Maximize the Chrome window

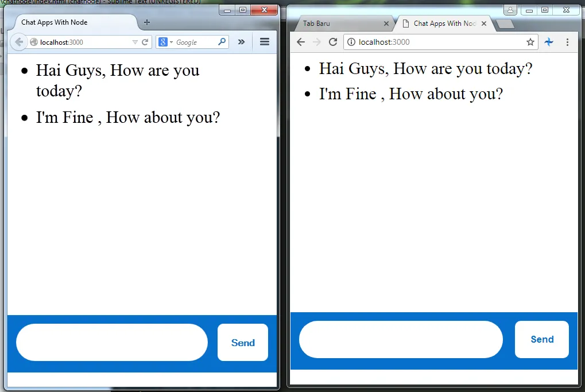pos(545,10)
